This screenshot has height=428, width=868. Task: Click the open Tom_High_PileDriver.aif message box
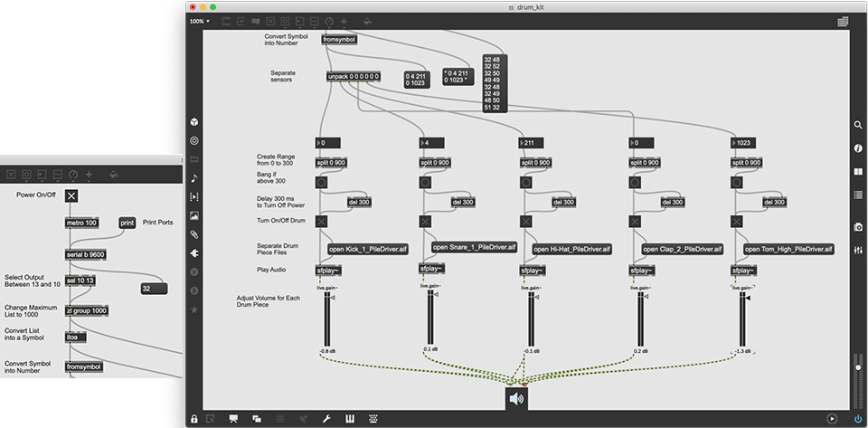click(x=788, y=249)
